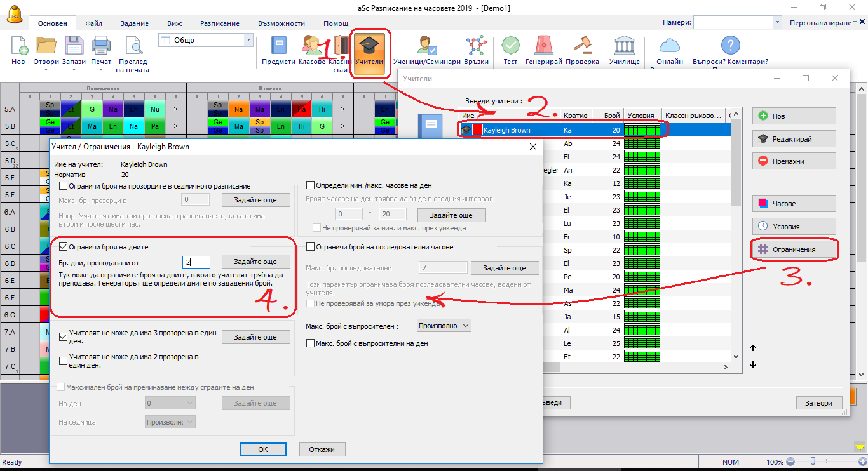This screenshot has height=471, width=868.
Task: Check 'Ограничи брой на последователни часове'
Action: pos(311,247)
